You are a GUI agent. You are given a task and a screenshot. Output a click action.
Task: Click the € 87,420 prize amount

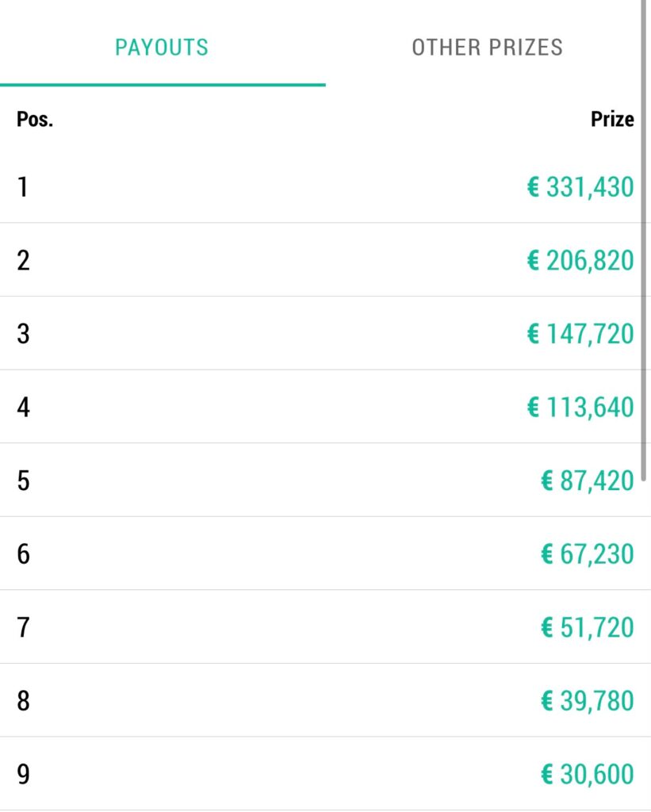click(588, 481)
